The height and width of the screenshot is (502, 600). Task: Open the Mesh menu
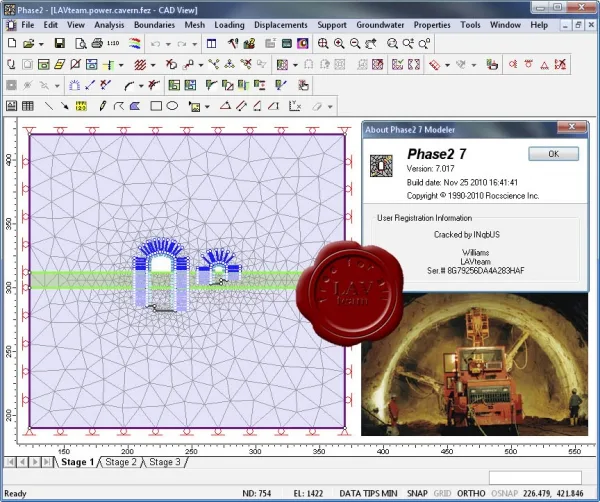pyautogui.click(x=194, y=25)
